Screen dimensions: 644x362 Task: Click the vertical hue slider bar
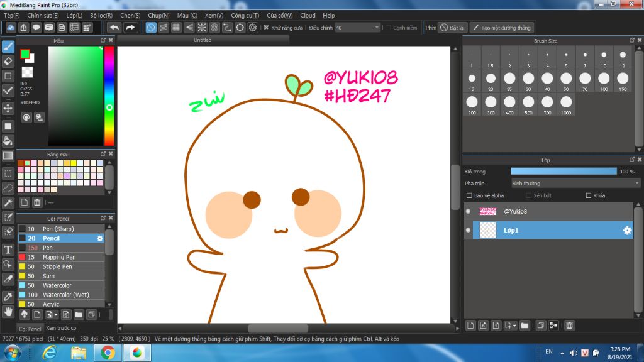coord(109,96)
